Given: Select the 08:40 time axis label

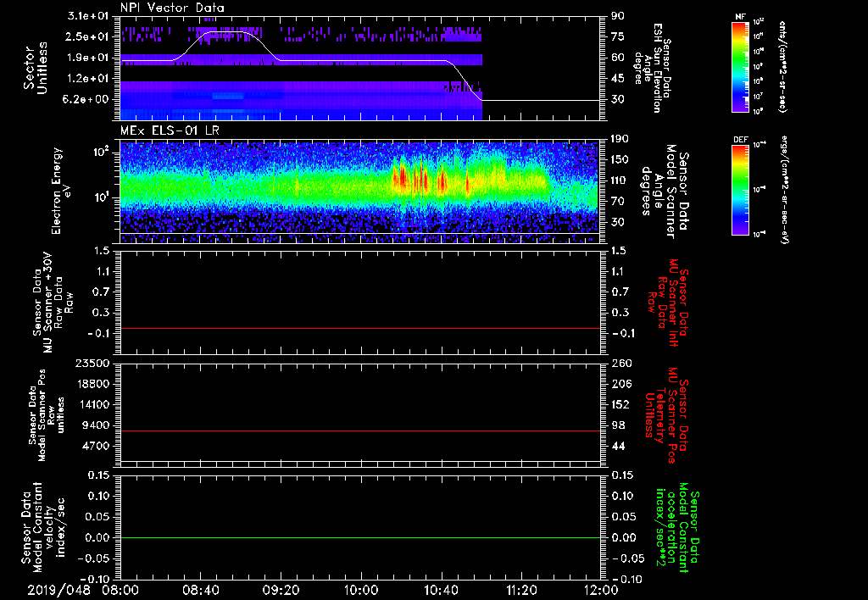Looking at the screenshot, I should [201, 588].
